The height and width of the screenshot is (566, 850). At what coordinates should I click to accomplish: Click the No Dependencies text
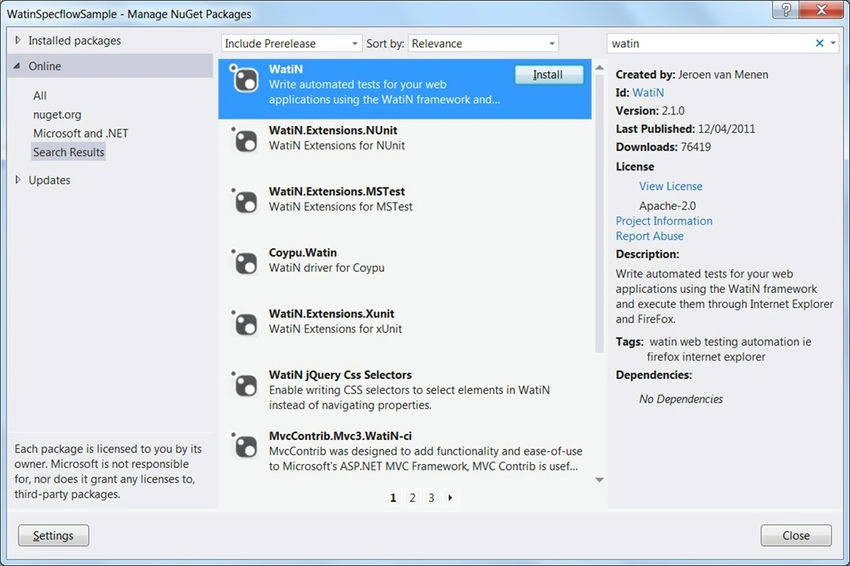coord(681,399)
